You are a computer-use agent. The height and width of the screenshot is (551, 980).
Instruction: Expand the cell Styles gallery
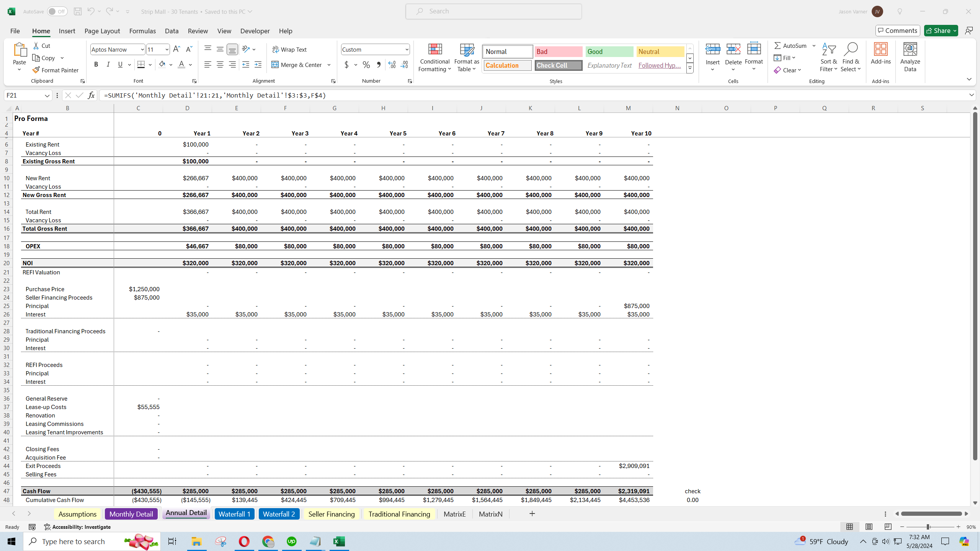click(690, 68)
